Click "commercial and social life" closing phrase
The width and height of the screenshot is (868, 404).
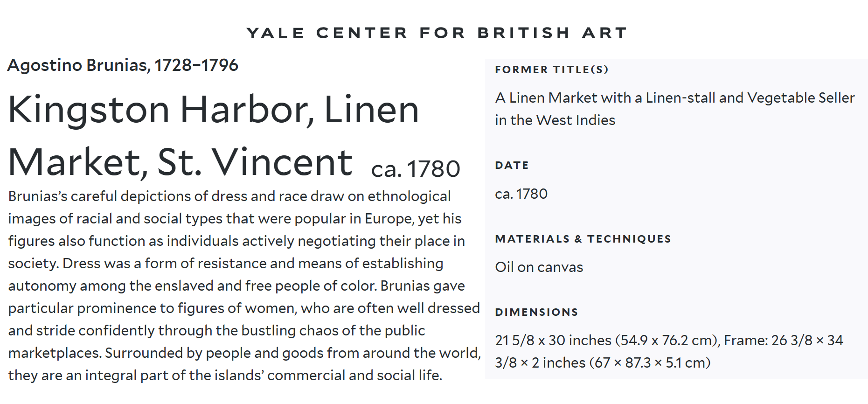point(354,376)
